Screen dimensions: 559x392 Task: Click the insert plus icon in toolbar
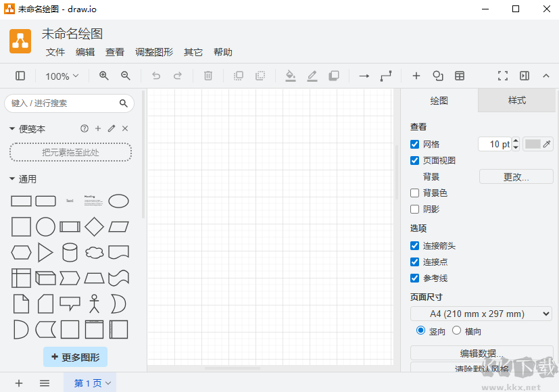pyautogui.click(x=416, y=76)
